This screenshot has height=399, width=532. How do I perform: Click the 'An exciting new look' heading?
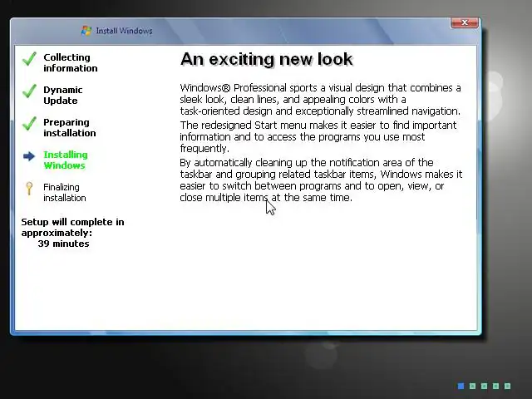point(267,59)
